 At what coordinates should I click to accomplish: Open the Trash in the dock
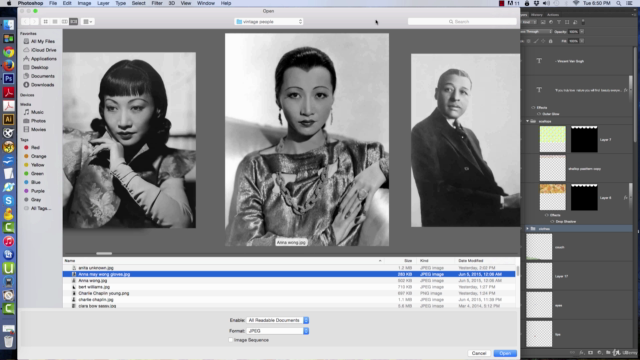[9, 340]
